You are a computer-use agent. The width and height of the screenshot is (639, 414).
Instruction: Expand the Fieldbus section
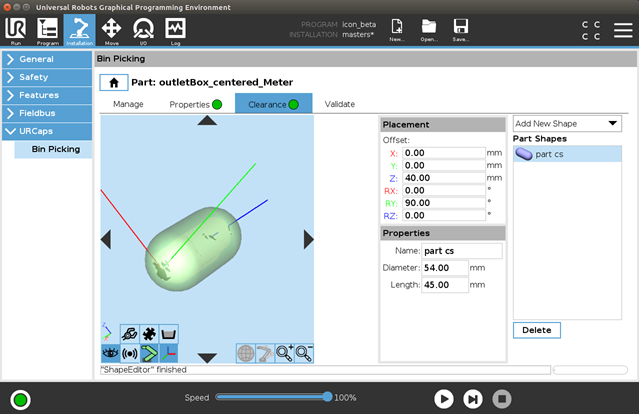(47, 113)
